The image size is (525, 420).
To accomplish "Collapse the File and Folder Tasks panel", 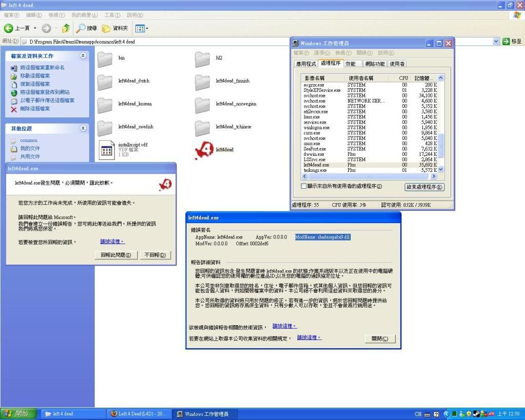I will tap(83, 56).
